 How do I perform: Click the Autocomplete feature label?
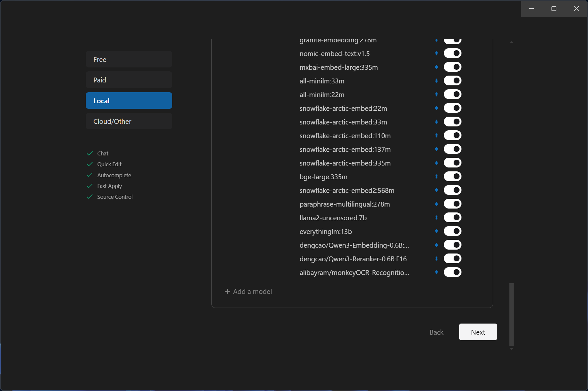(114, 175)
